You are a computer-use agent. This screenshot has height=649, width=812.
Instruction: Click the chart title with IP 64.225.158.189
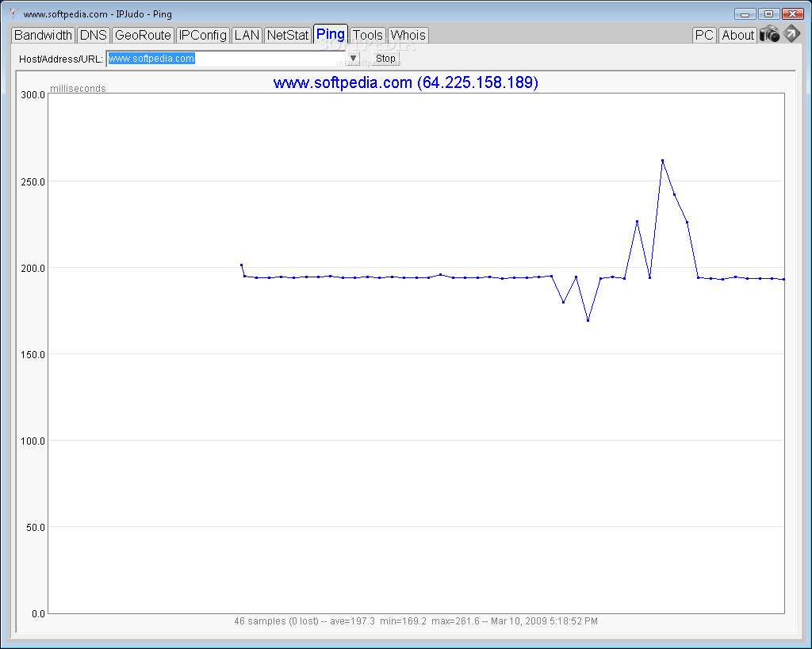[405, 82]
